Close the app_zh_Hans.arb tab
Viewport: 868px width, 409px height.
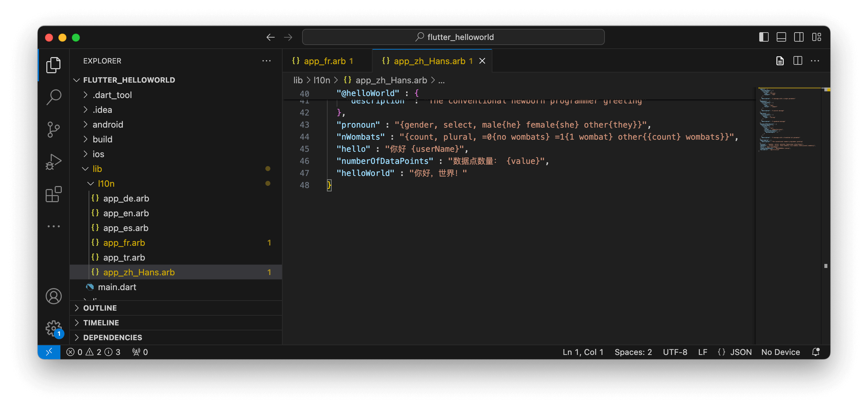[x=483, y=61]
